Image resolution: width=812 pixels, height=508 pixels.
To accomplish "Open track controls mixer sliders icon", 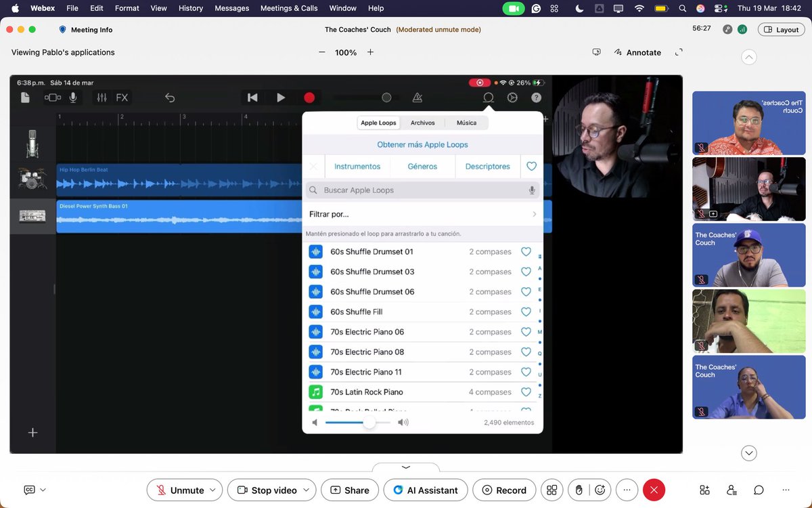I will pos(101,98).
